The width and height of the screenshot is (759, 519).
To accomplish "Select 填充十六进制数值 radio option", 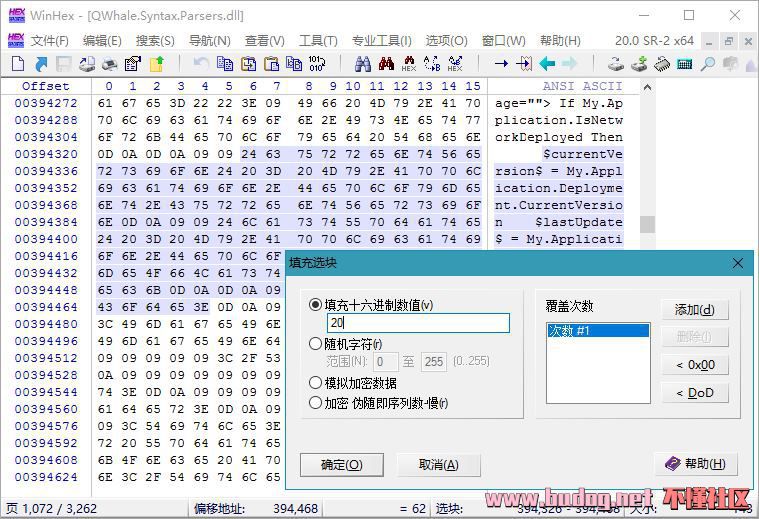I will [x=315, y=305].
